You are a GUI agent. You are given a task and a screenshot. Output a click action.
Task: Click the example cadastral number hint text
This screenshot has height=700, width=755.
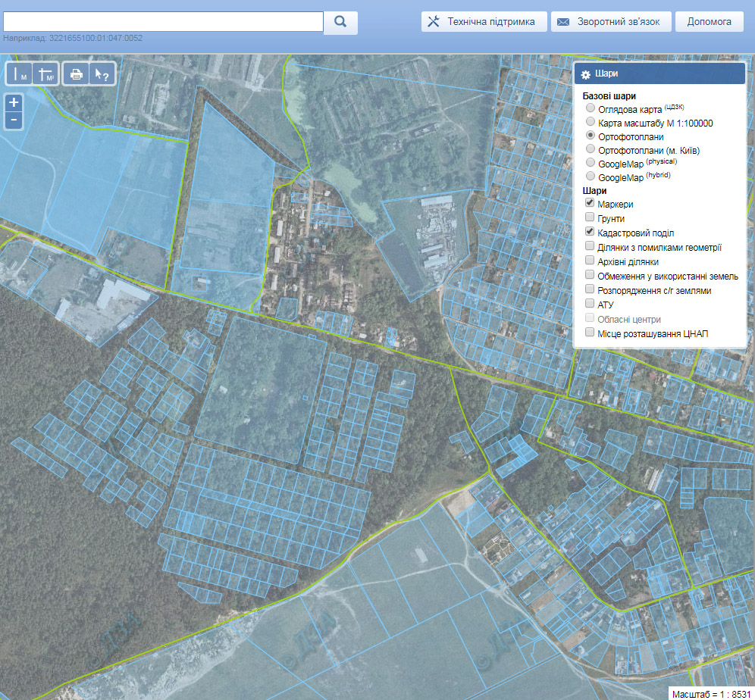coord(73,38)
